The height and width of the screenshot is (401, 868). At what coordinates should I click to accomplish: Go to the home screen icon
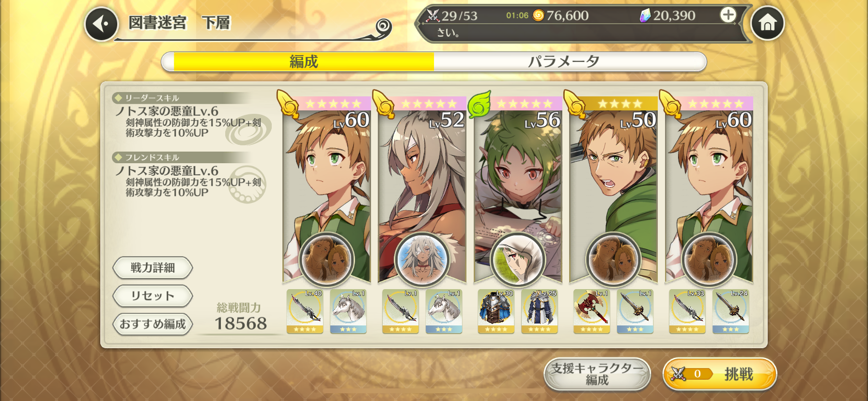tap(767, 23)
